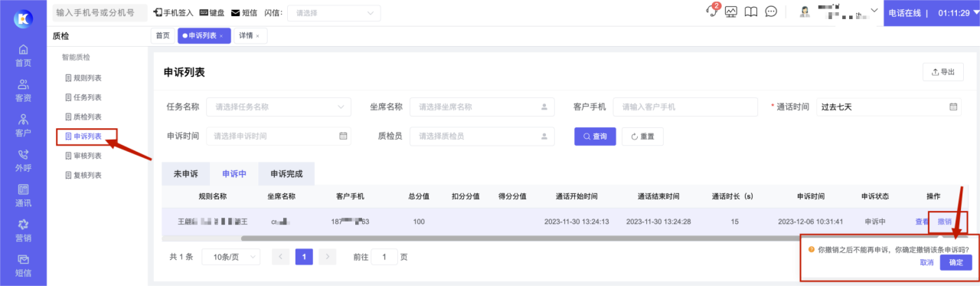The image size is (980, 286).
Task: Open the 申诉时间 date picker field
Action: (278, 136)
